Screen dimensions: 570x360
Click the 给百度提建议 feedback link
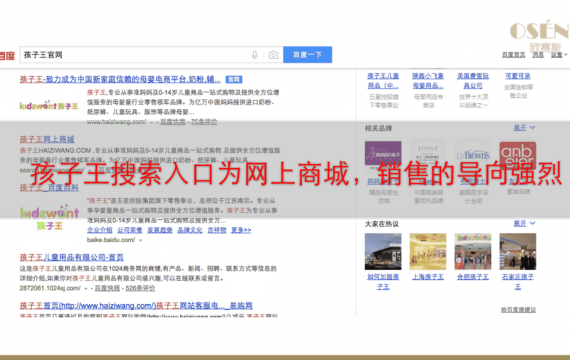[x=518, y=310]
